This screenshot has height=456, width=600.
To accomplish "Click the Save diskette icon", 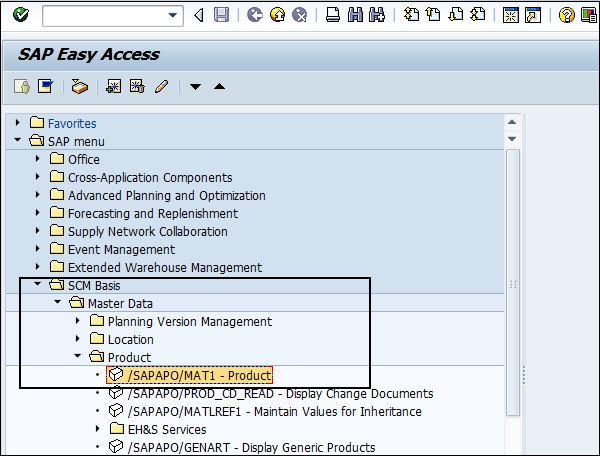I will (x=221, y=15).
